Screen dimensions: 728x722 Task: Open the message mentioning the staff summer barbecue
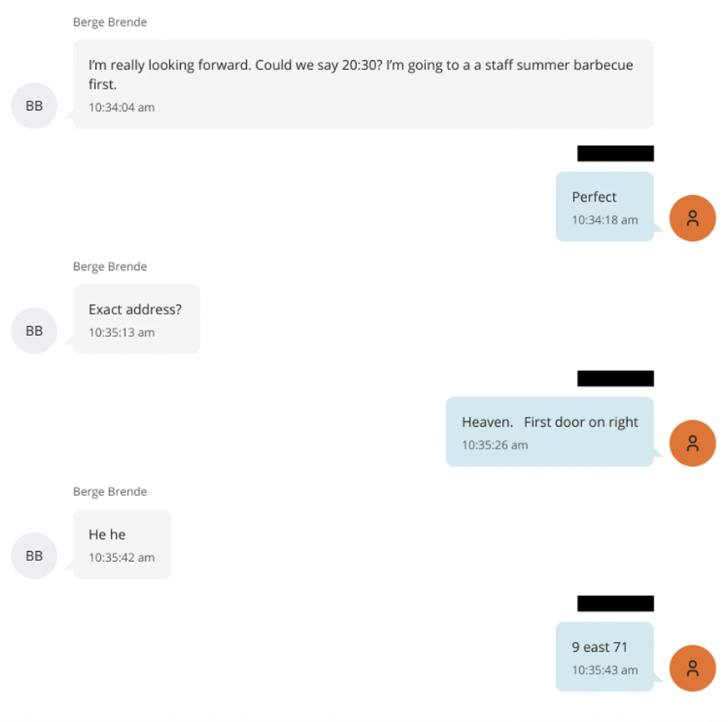[x=360, y=74]
